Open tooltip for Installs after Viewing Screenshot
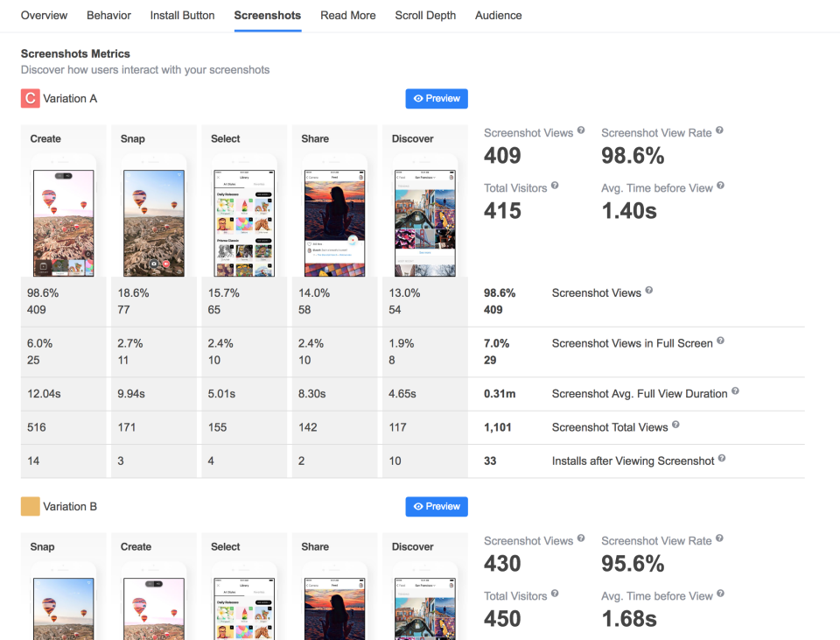Viewport: 840px width, 640px height. tap(721, 458)
